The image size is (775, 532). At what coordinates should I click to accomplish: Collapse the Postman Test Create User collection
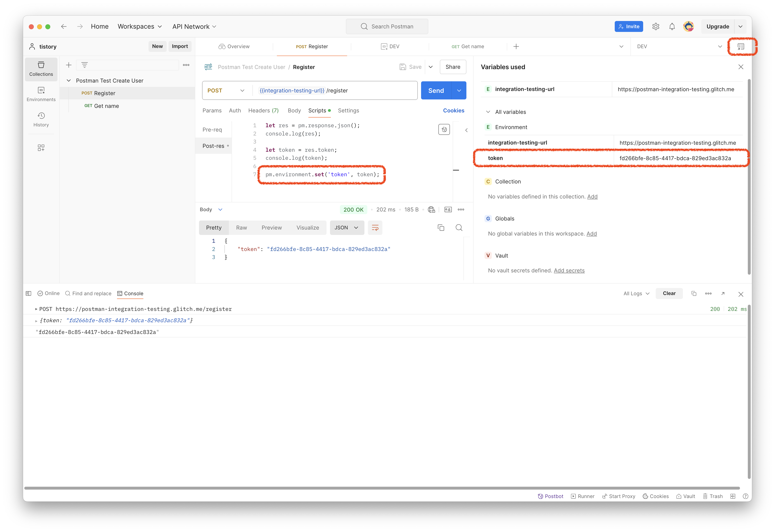tap(69, 81)
